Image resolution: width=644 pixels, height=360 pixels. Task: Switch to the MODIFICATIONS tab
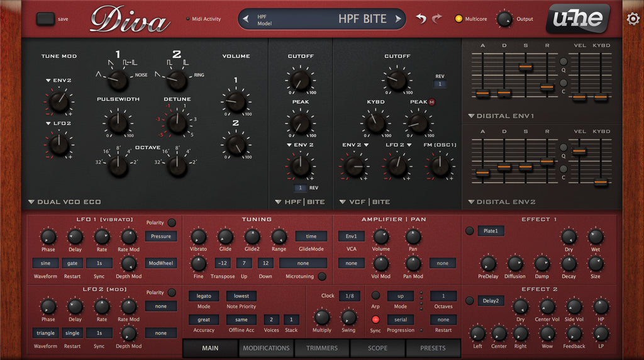point(266,348)
